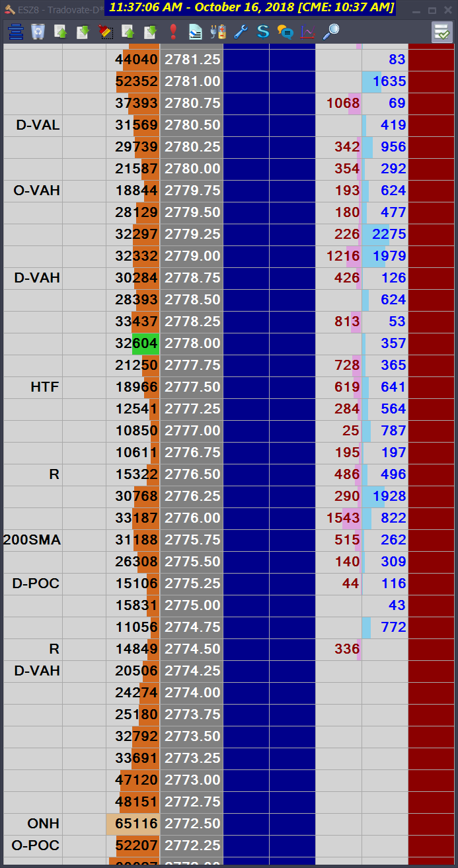
Task: Click the first document up-arrow icon
Action: pos(60,31)
